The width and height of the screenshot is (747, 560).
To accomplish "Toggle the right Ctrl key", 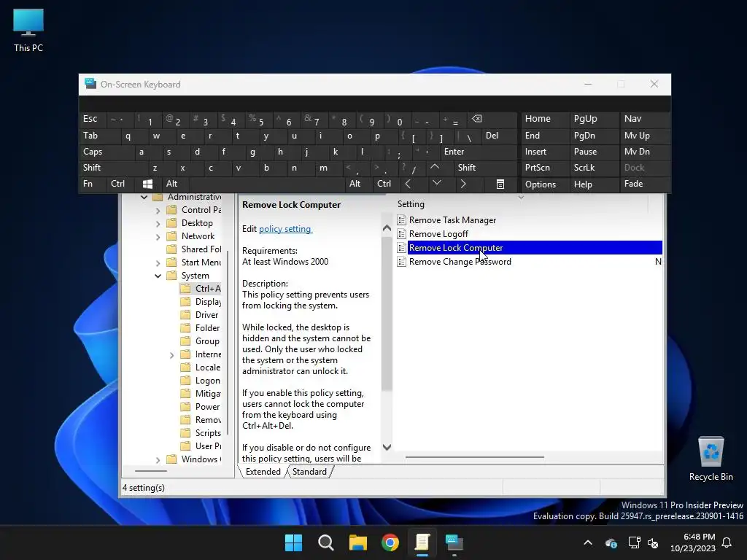I will 384,184.
